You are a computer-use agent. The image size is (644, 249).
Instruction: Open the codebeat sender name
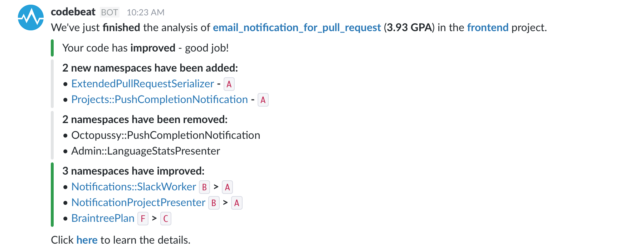(x=73, y=12)
